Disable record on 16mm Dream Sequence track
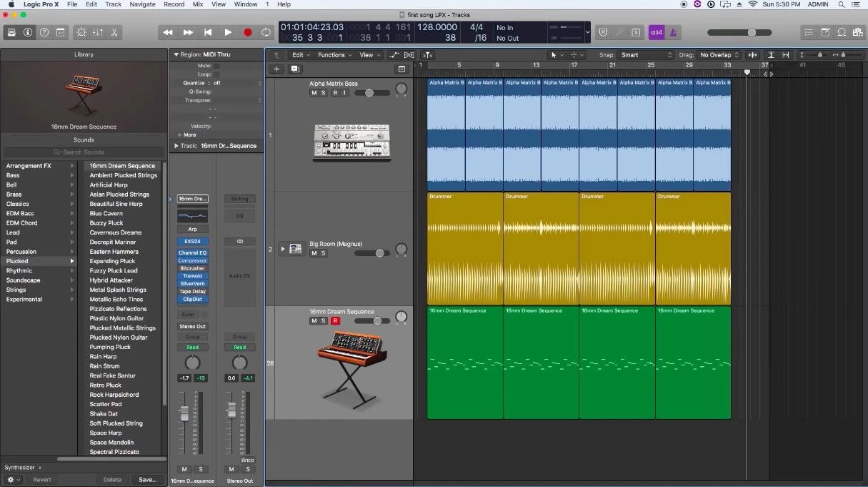Viewport: 868px width, 487px height. 334,321
